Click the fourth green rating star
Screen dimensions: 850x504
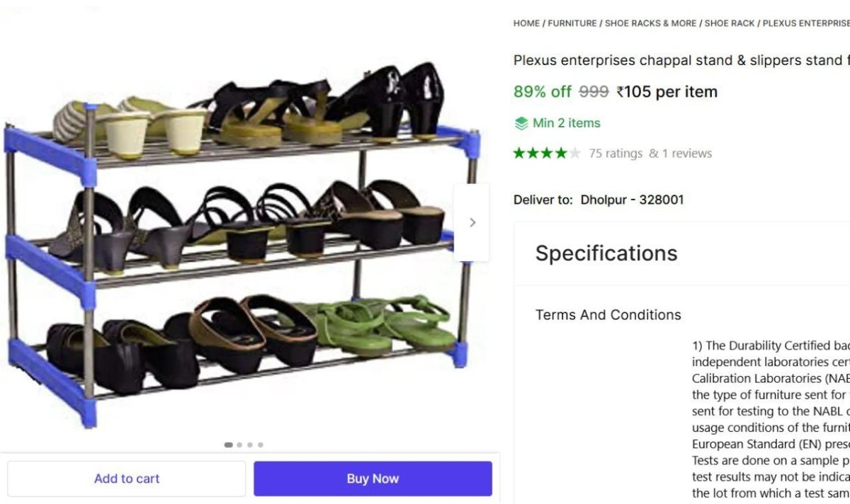[560, 153]
